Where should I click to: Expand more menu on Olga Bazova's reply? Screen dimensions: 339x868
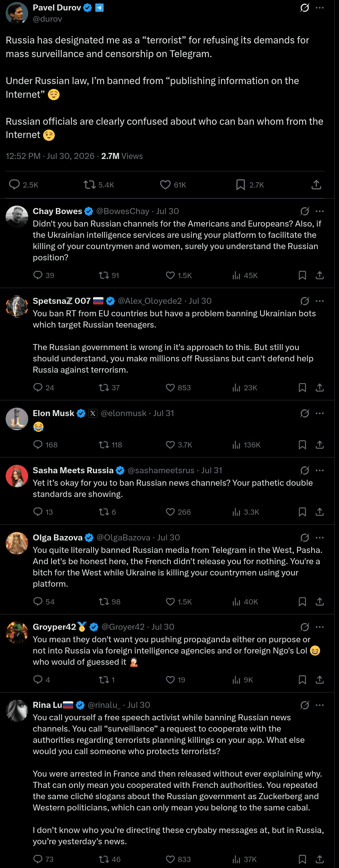click(320, 538)
